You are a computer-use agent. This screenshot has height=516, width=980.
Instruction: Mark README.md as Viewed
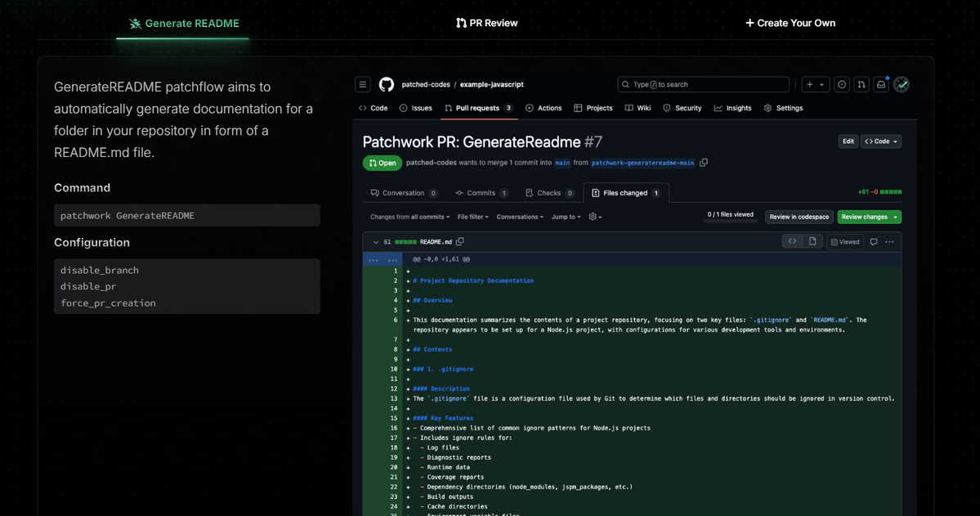tap(845, 242)
